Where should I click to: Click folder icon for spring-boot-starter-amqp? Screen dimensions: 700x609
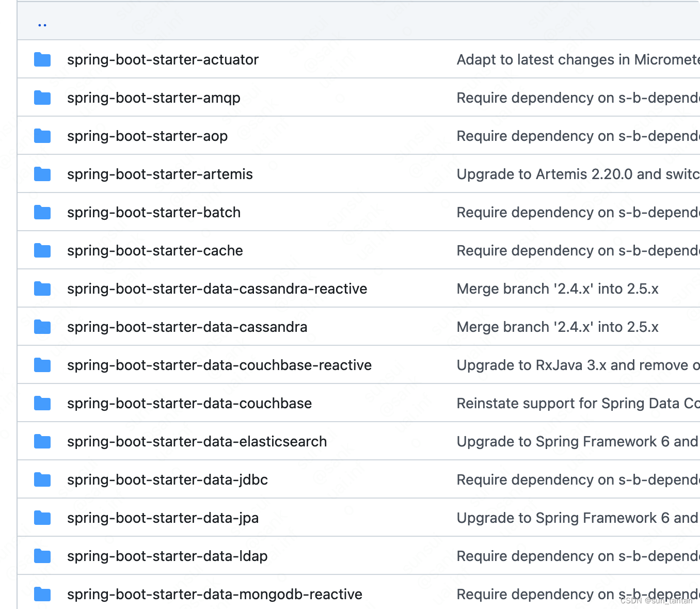(x=42, y=98)
